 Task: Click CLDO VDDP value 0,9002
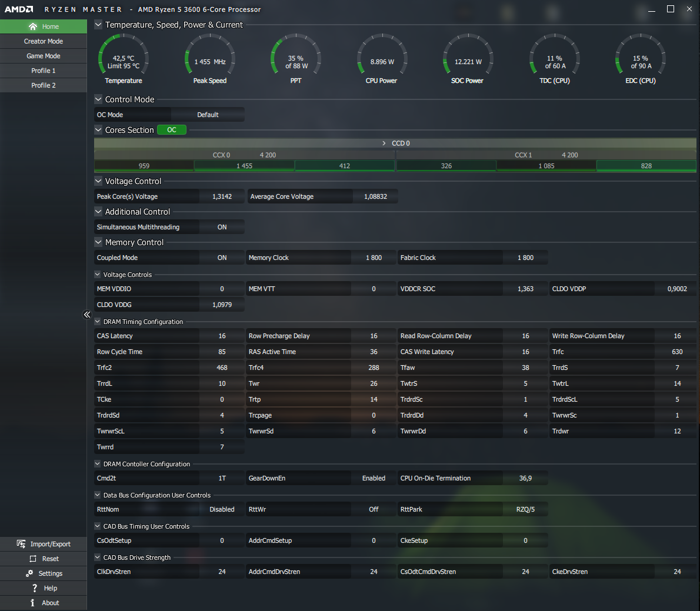click(677, 289)
